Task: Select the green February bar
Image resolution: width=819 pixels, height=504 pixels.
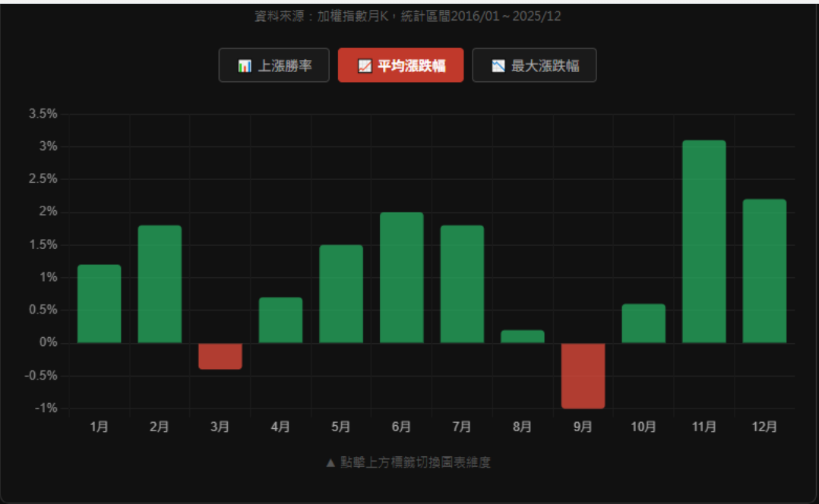Action: tap(160, 284)
